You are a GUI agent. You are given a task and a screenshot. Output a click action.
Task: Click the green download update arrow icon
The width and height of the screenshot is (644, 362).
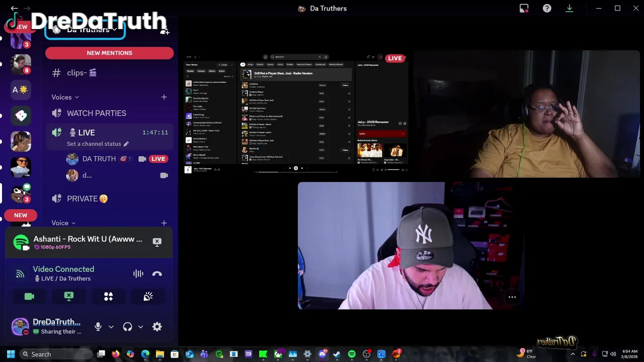[570, 8]
